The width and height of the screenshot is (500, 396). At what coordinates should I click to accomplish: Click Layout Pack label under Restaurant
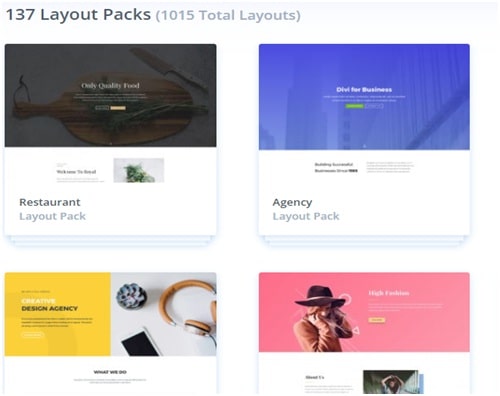pos(52,216)
